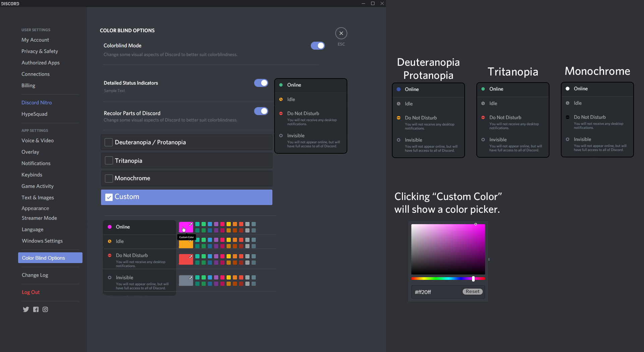The height and width of the screenshot is (352, 644).
Task: Click the yellow Do Not Disturb icon in Deuteranopia preview
Action: pyautogui.click(x=399, y=118)
